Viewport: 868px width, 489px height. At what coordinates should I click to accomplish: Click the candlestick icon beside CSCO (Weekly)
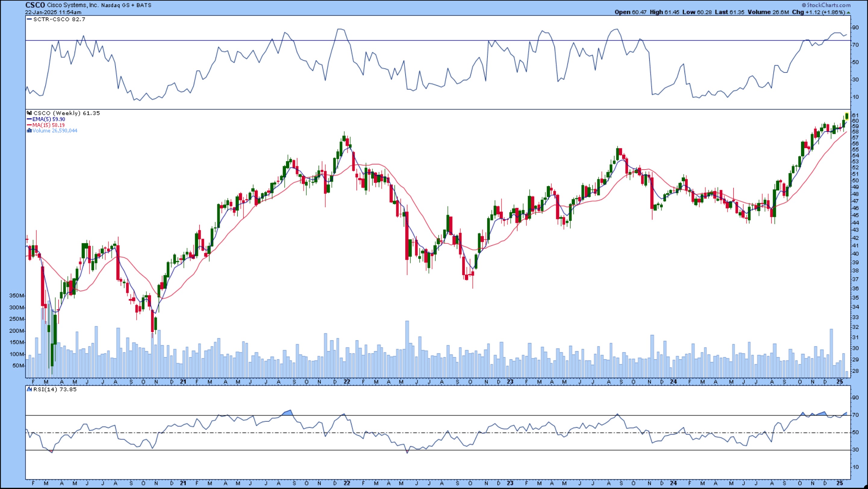[x=29, y=113]
